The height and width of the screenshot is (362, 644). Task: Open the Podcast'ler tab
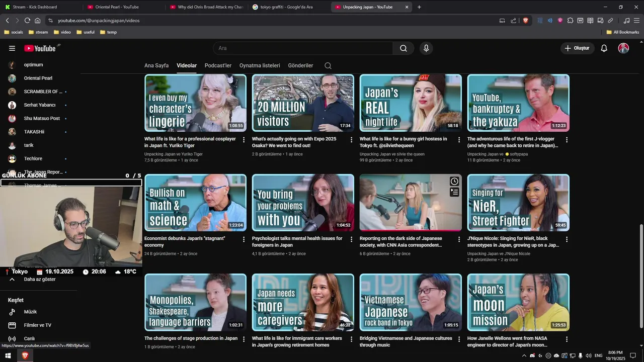(218, 66)
